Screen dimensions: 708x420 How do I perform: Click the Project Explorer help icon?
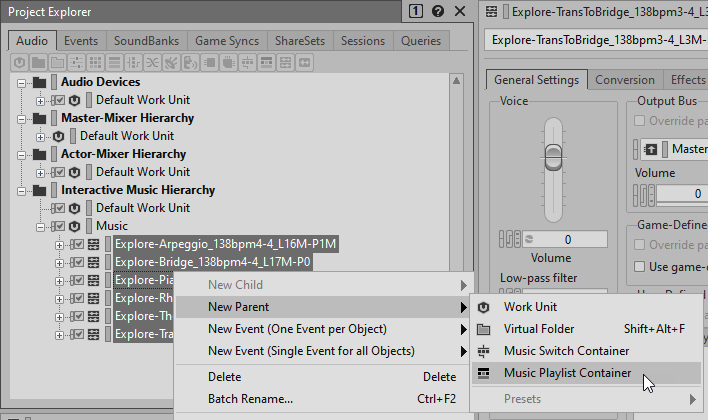tap(438, 11)
